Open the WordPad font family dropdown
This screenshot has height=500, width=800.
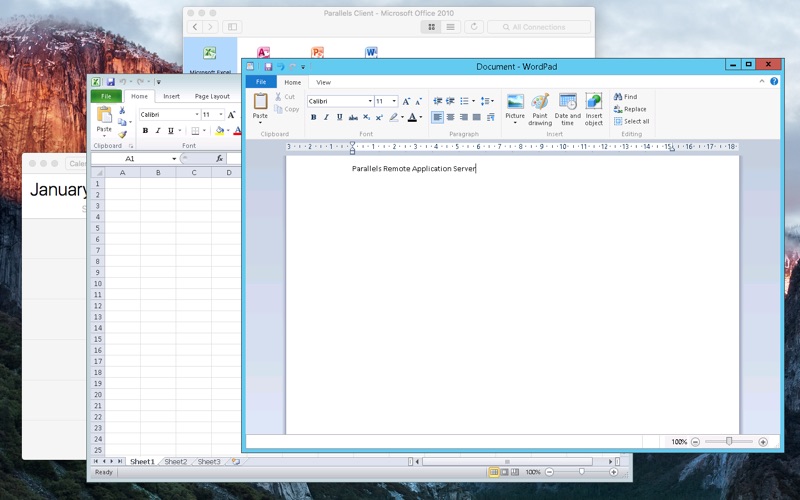pos(370,102)
